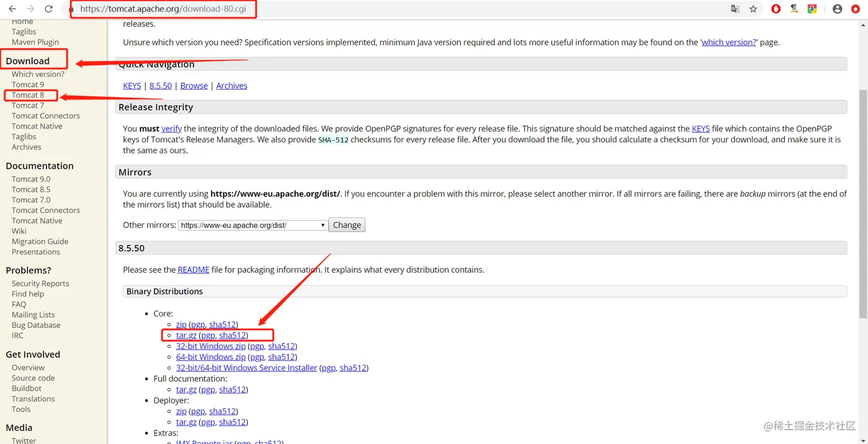Image resolution: width=868 pixels, height=444 pixels.
Task: Open 'Which version?' in the sidebar
Action: 38,74
